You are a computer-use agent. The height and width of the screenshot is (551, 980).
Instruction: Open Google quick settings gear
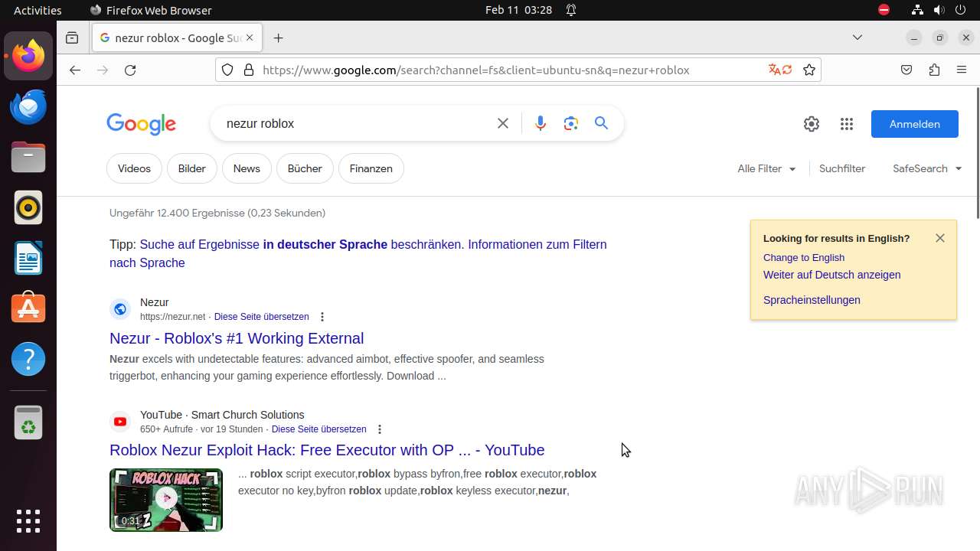[812, 124]
